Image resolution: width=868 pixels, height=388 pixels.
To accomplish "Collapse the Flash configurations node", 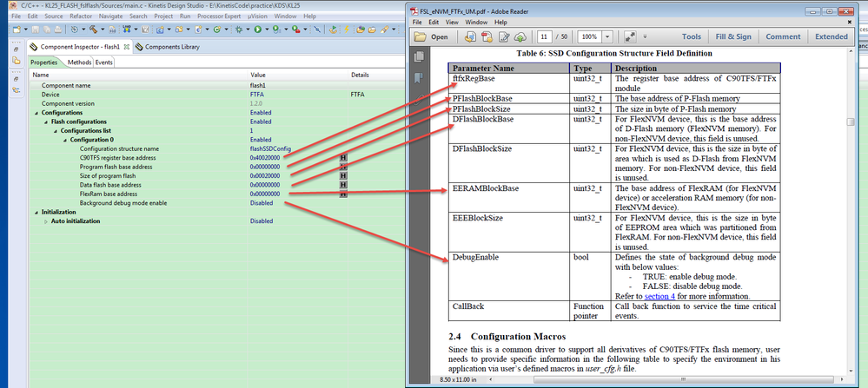I will [x=45, y=122].
